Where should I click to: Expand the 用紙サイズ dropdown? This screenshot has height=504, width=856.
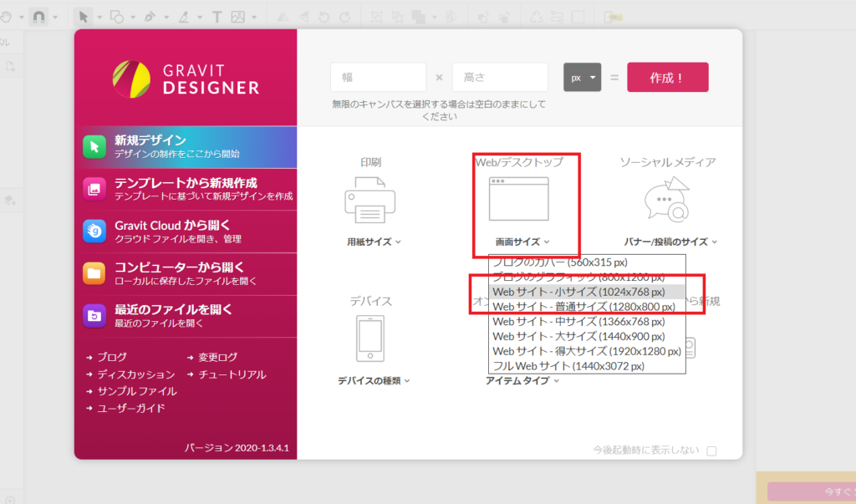(374, 242)
